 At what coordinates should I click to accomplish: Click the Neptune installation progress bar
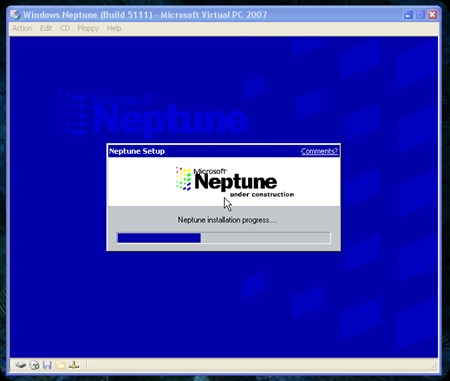point(224,238)
